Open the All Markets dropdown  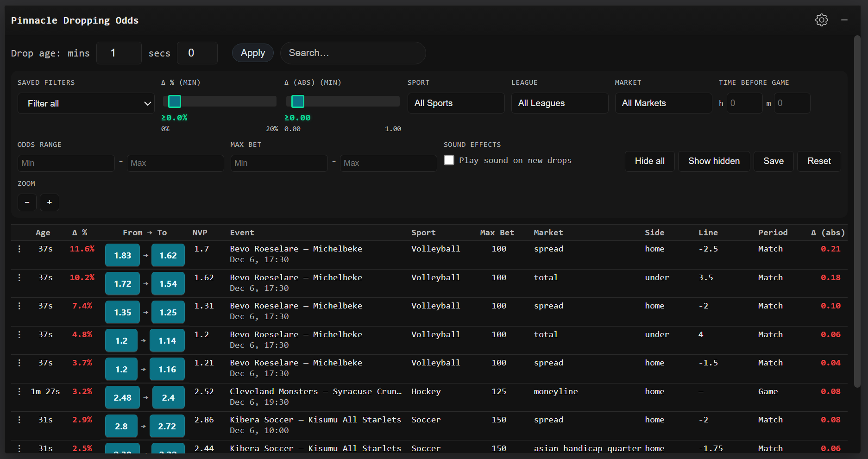coord(663,103)
